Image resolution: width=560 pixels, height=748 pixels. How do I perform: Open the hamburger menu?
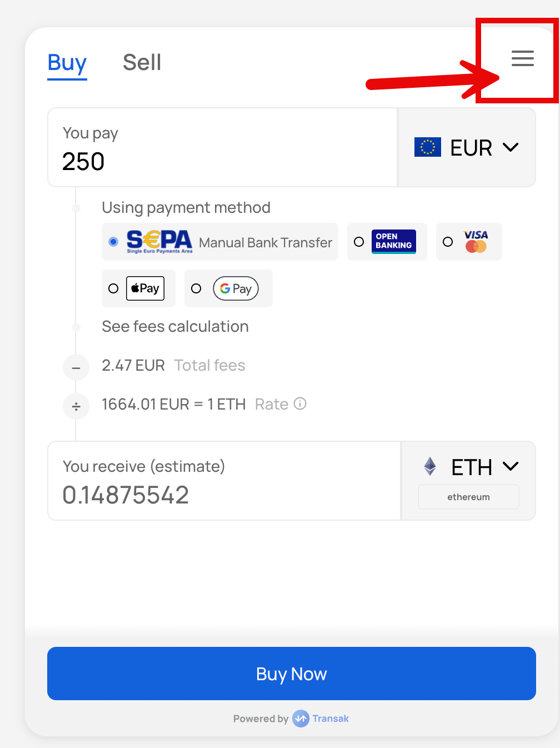[x=522, y=58]
